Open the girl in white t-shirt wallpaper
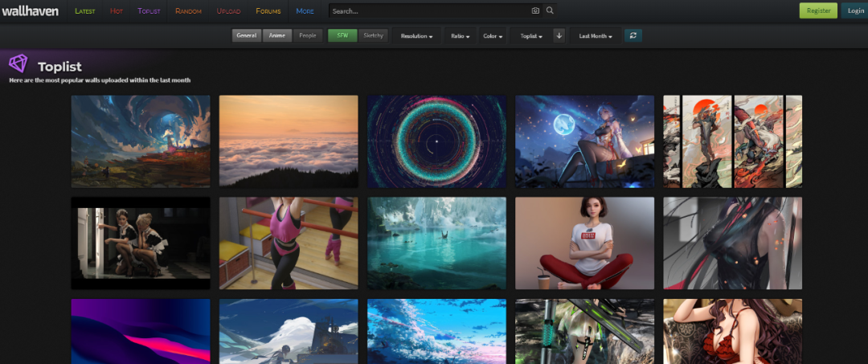 (x=584, y=243)
